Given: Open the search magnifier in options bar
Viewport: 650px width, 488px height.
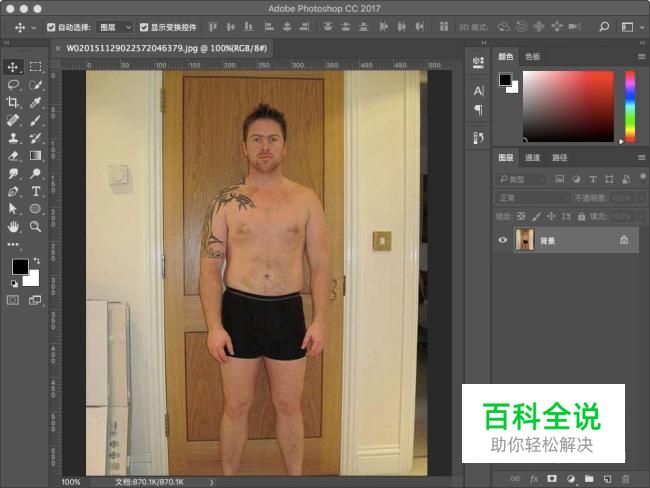Looking at the screenshot, I should point(604,27).
